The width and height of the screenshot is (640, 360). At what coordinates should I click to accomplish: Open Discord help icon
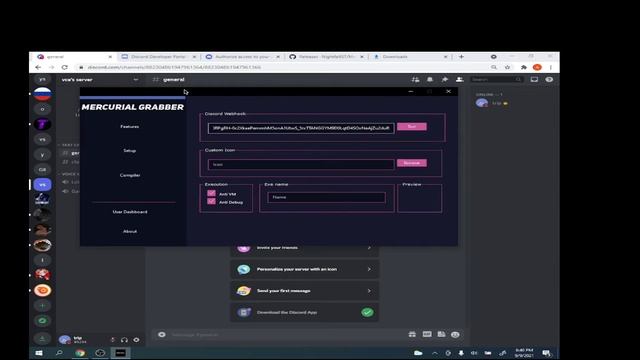pos(549,80)
